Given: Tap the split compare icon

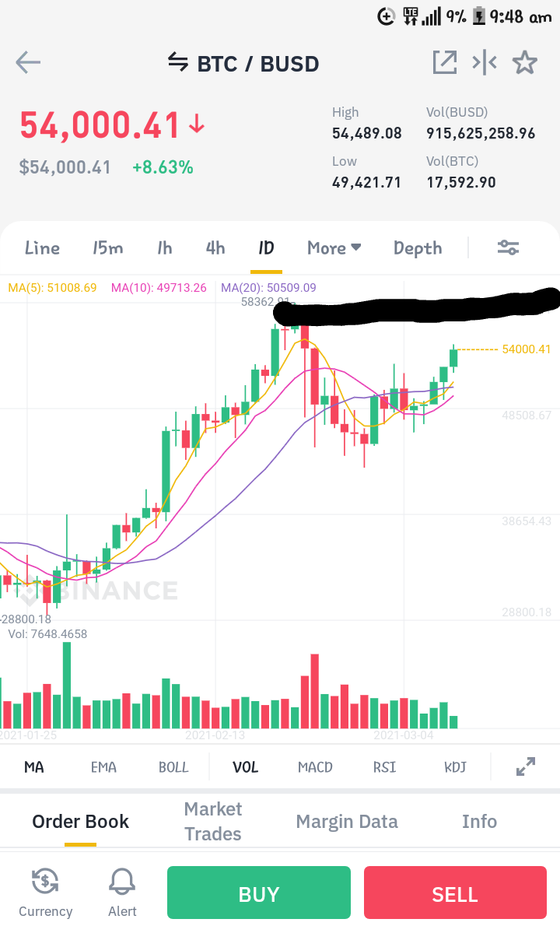Looking at the screenshot, I should click(485, 62).
